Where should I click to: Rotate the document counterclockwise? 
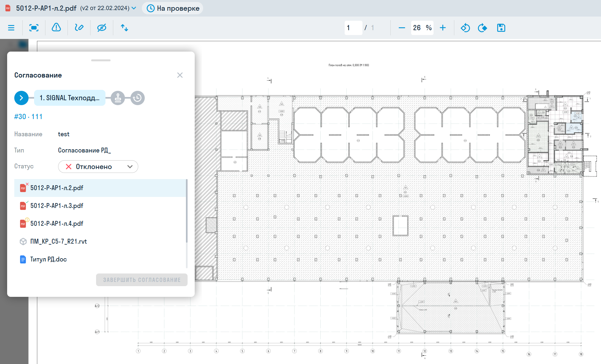click(465, 28)
